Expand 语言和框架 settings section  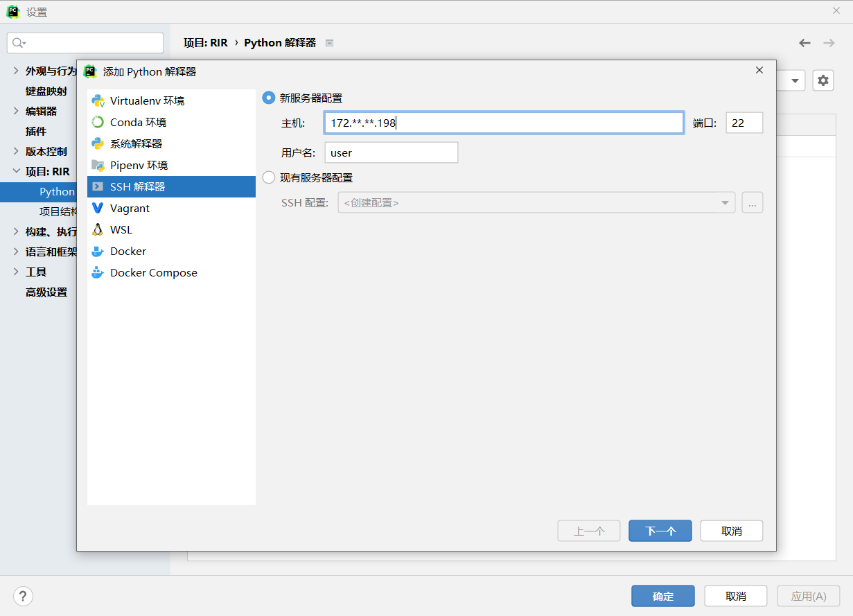click(16, 252)
